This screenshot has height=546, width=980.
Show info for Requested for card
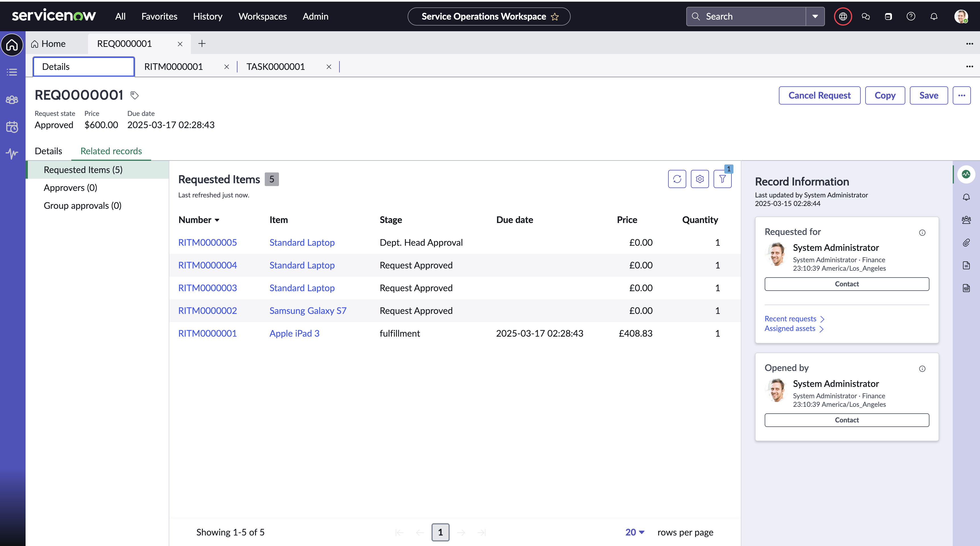[x=922, y=232]
